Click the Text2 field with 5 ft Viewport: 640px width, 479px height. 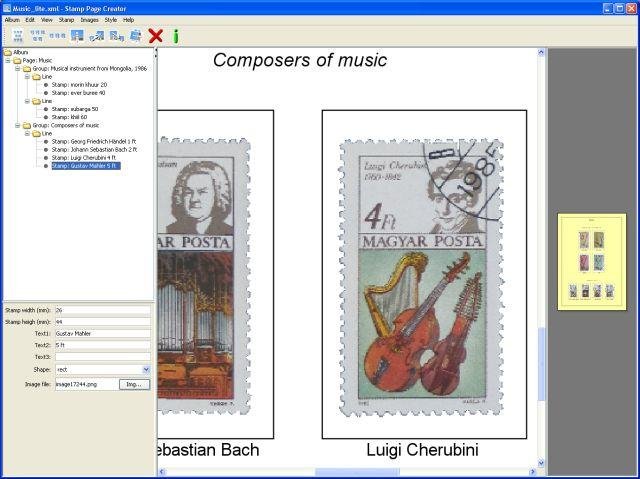click(102, 345)
